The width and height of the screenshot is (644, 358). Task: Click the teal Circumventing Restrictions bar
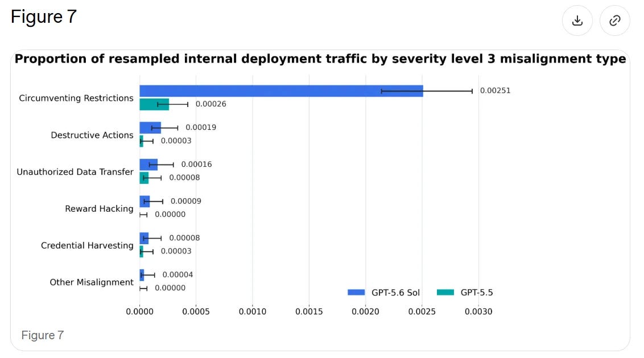pyautogui.click(x=154, y=104)
